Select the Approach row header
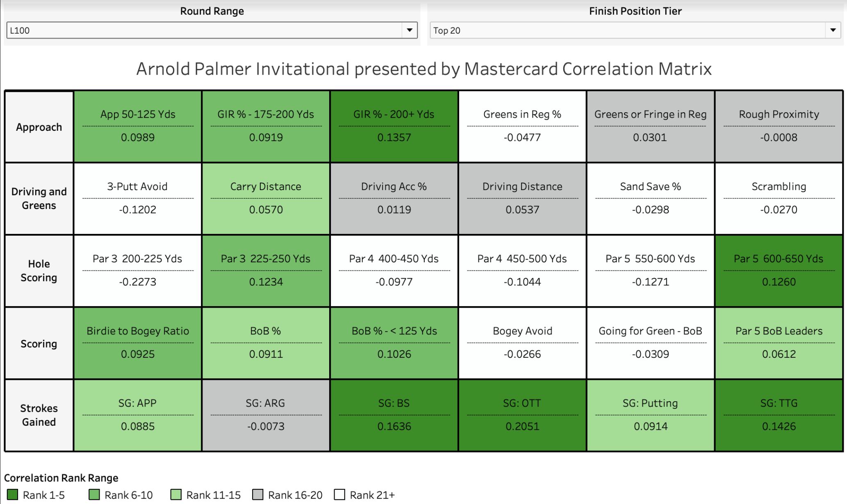This screenshot has height=504, width=847. pos(39,127)
